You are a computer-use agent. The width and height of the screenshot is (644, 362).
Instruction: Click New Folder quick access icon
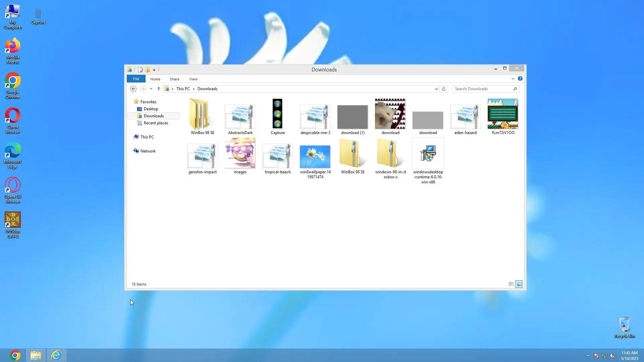[x=148, y=70]
